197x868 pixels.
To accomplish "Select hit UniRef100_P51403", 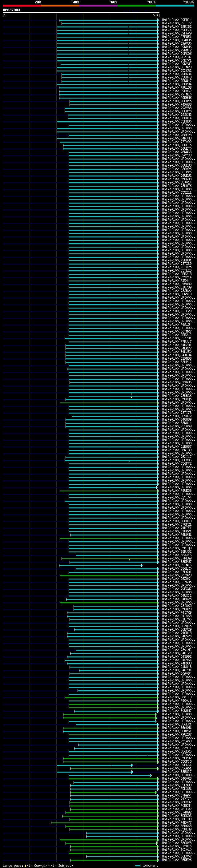I will [x=177, y=741].
